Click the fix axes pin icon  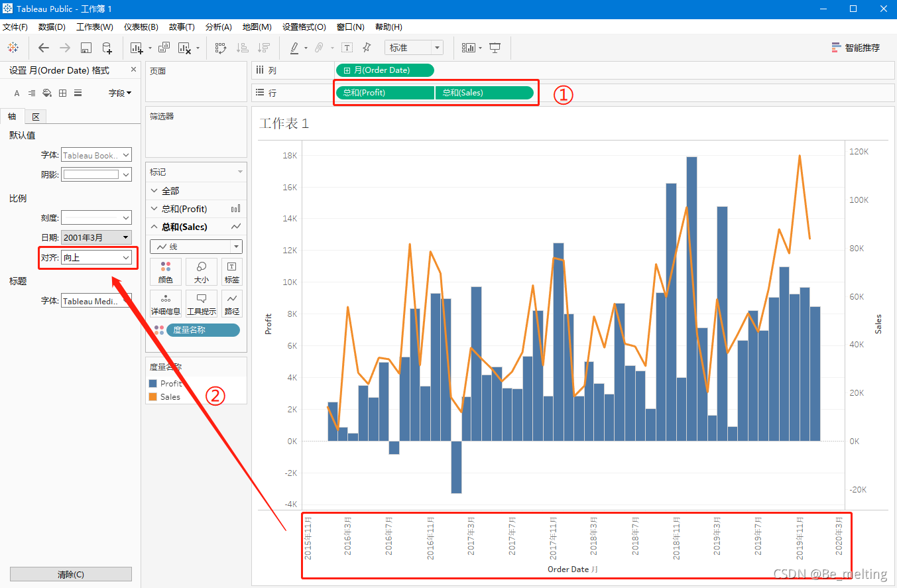[x=367, y=48]
